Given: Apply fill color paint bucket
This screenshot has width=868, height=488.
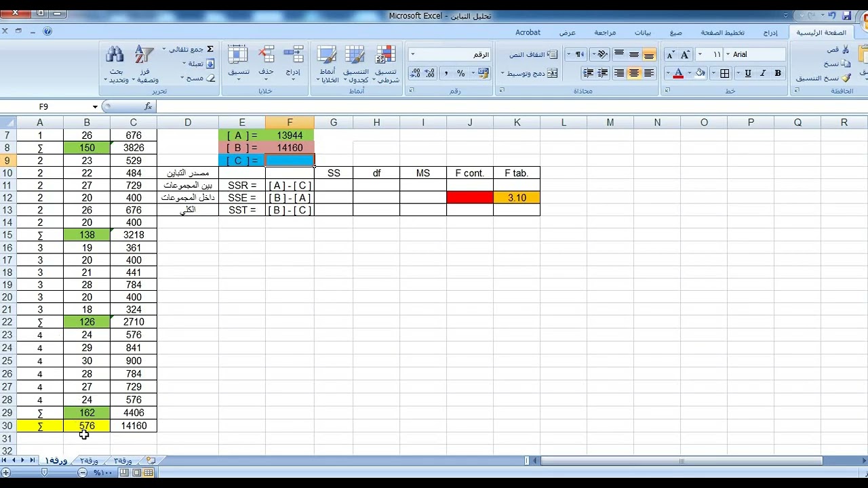Looking at the screenshot, I should pyautogui.click(x=701, y=73).
